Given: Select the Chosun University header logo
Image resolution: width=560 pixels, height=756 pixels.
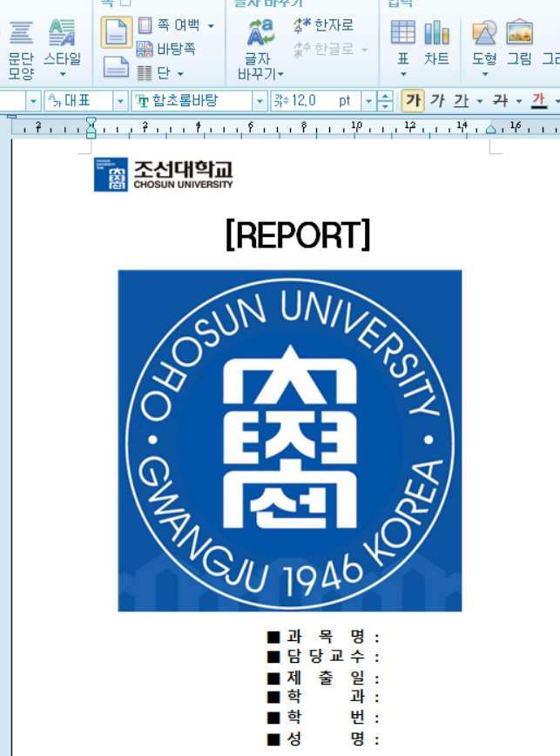Looking at the screenshot, I should click(x=164, y=174).
